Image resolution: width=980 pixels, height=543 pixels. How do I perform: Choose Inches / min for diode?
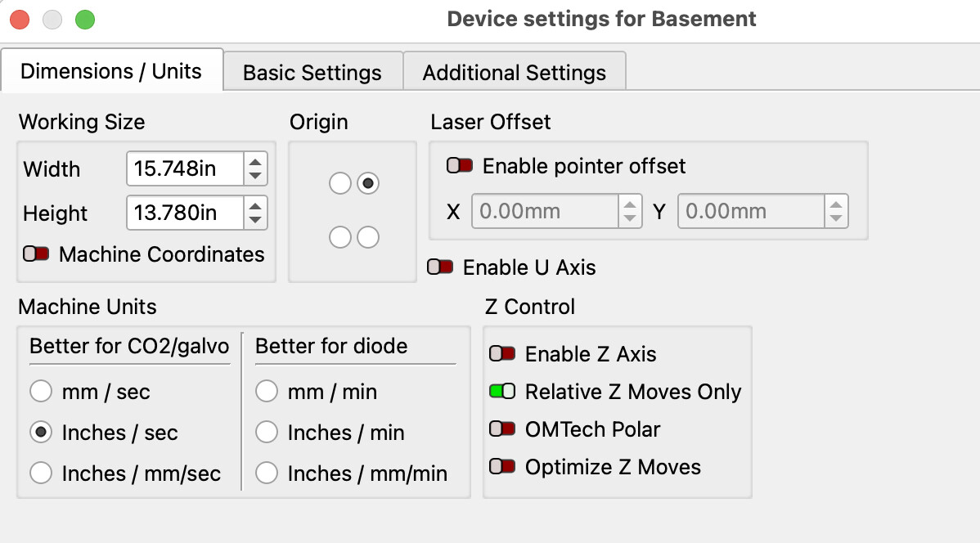click(267, 433)
